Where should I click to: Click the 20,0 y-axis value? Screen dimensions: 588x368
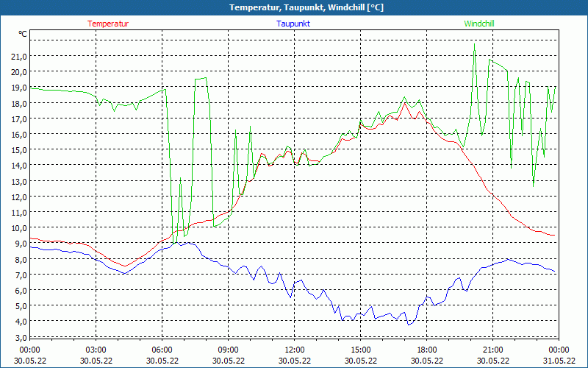(19, 72)
